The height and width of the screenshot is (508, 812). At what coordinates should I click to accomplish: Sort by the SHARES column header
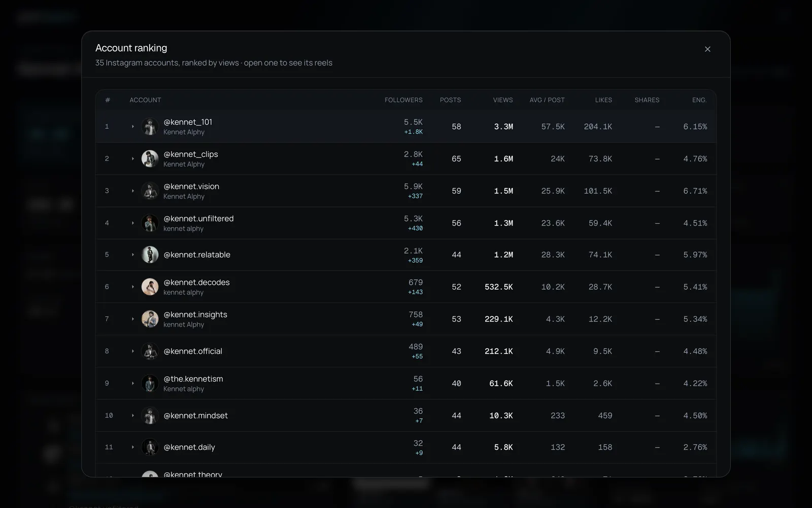[x=647, y=100]
